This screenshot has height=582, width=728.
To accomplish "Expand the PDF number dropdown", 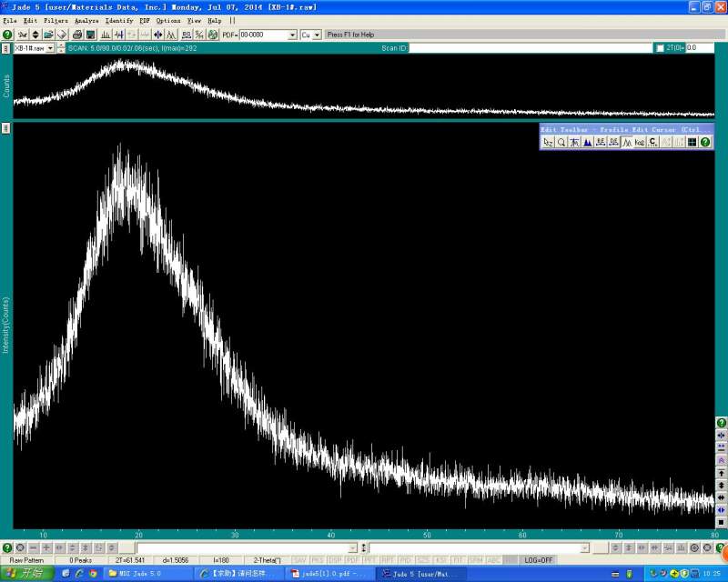I will pyautogui.click(x=292, y=35).
